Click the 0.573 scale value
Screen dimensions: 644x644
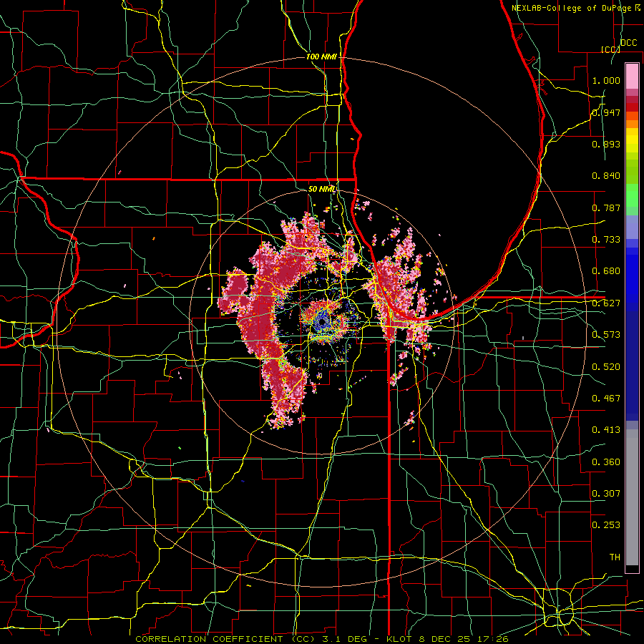(606, 335)
